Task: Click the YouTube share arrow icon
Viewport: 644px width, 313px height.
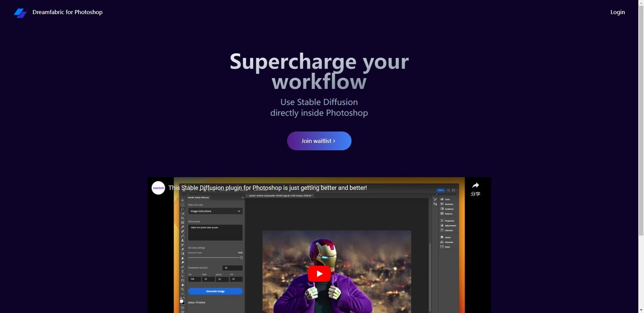Action: pyautogui.click(x=475, y=186)
